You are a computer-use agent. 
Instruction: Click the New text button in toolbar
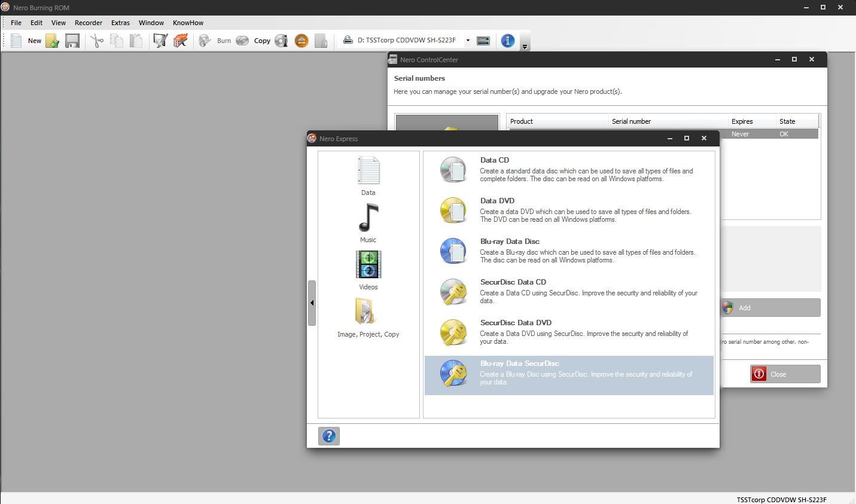tap(35, 41)
